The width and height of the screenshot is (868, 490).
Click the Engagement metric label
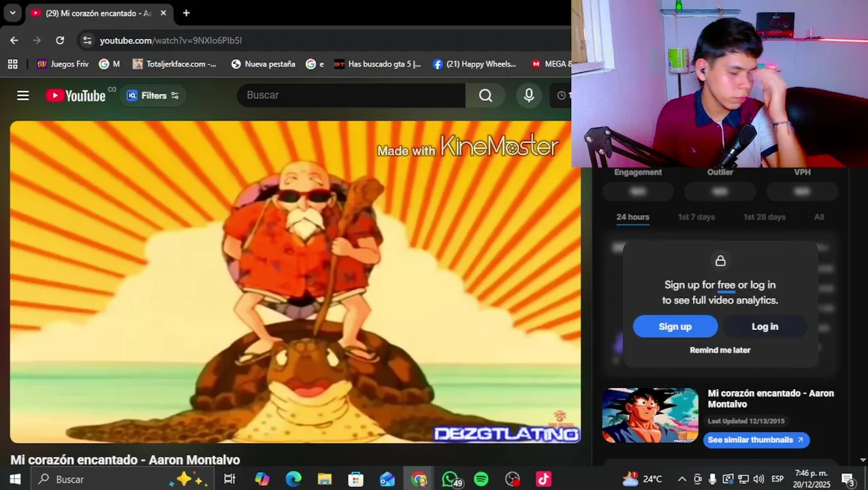[x=638, y=172]
